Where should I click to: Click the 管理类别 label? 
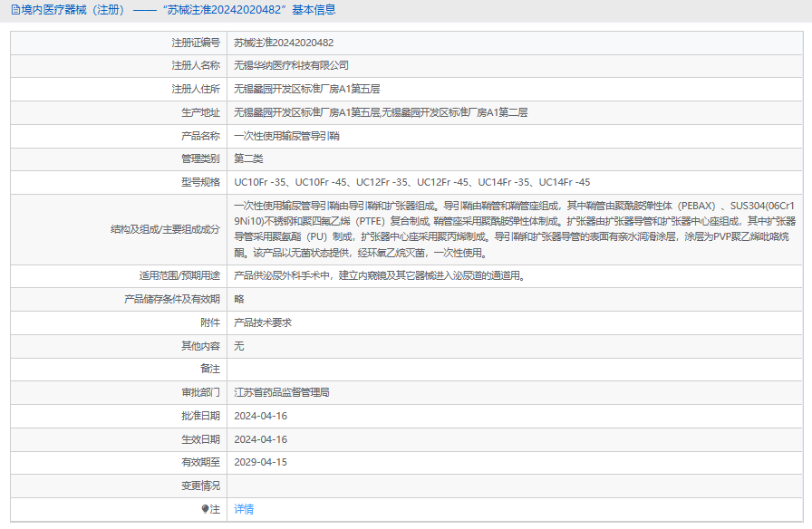[200, 159]
